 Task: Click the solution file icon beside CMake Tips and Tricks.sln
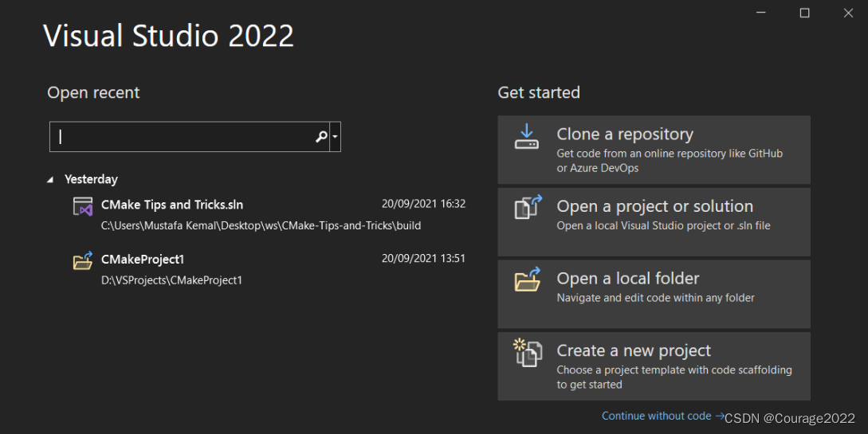[x=83, y=207]
